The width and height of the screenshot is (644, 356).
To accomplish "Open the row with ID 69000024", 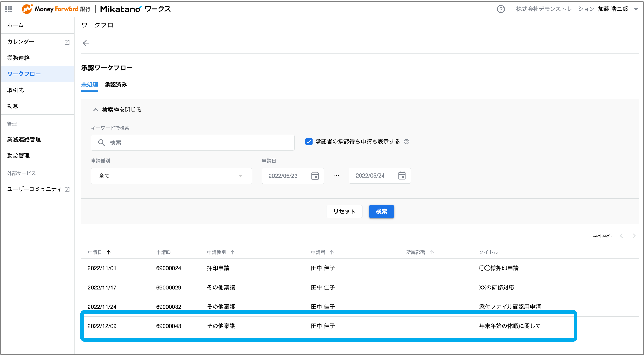I will click(360, 268).
